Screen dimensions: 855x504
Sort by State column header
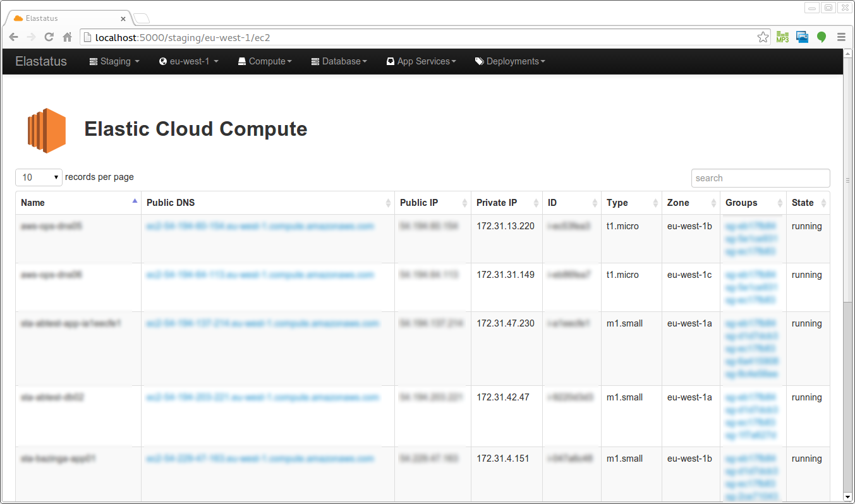808,203
